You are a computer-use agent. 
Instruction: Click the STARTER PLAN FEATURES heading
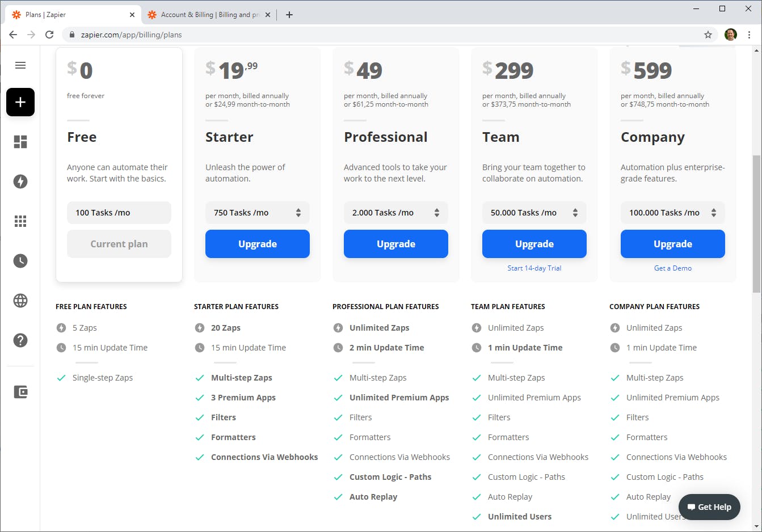pyautogui.click(x=236, y=307)
